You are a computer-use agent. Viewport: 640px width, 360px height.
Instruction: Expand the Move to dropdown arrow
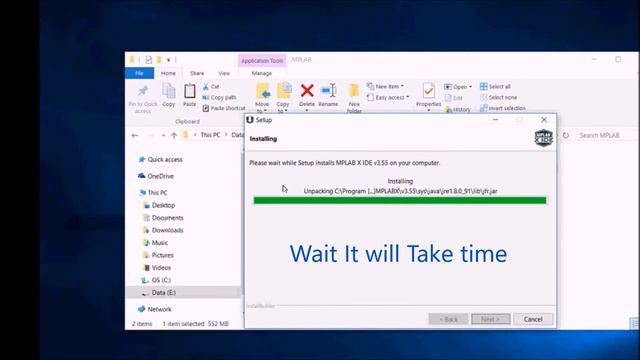(x=265, y=111)
